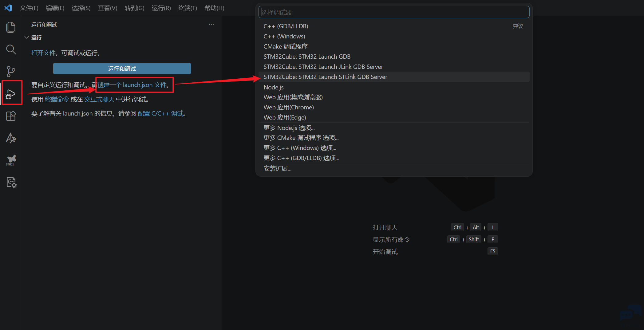Choose 安装扩展... entry

click(394, 168)
